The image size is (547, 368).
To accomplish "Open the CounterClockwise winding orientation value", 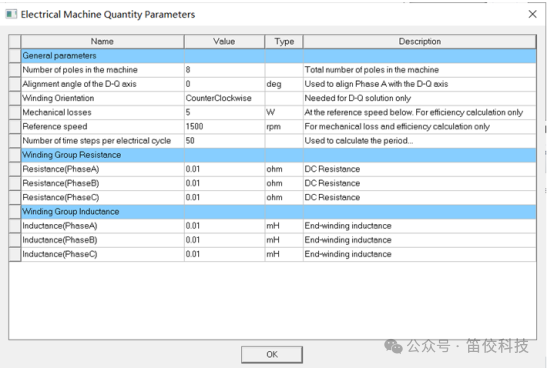I will [224, 98].
